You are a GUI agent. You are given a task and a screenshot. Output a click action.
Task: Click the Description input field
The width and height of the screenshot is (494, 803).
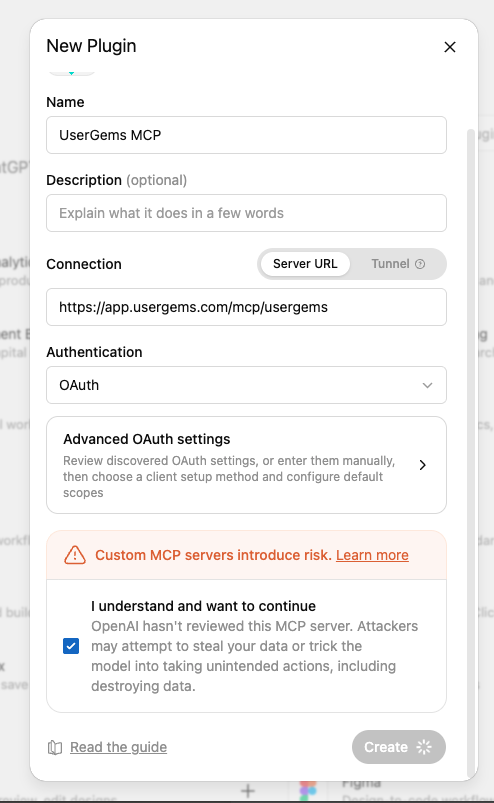(246, 213)
